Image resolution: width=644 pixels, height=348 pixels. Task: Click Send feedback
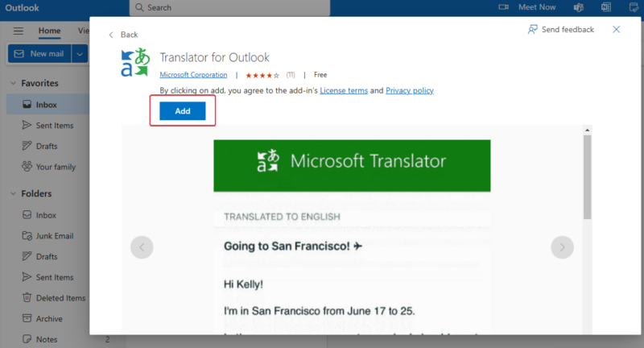coord(561,30)
